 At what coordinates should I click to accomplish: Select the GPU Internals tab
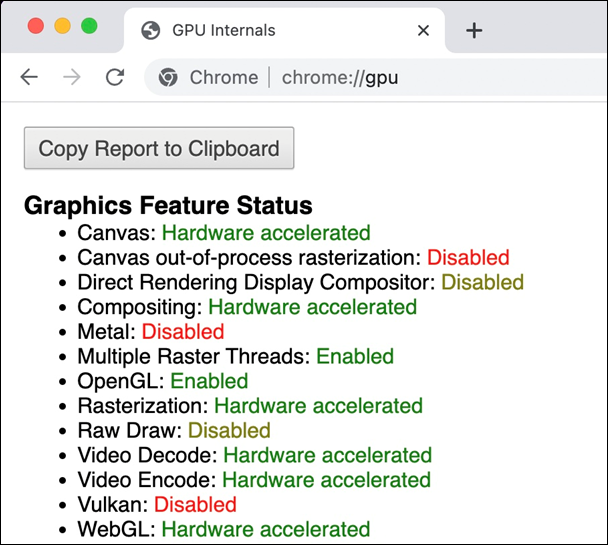[x=284, y=30]
